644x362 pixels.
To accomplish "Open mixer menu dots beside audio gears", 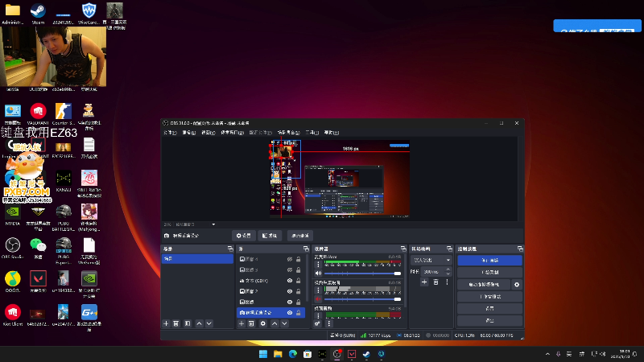I will [328, 323].
